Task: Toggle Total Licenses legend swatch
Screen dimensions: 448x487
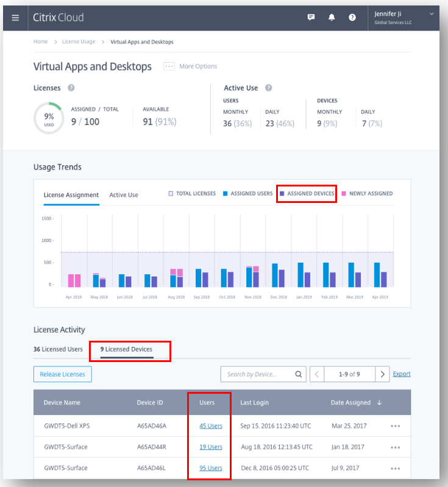Action: click(171, 193)
